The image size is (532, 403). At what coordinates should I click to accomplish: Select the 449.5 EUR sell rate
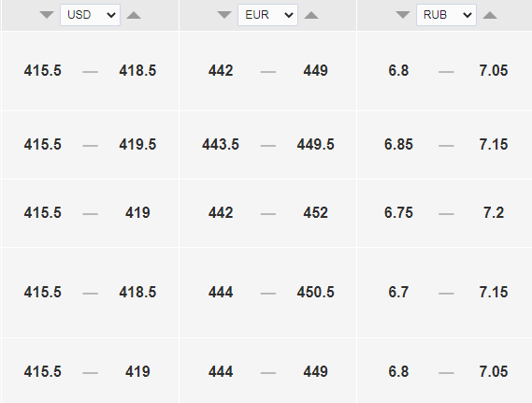(x=315, y=145)
